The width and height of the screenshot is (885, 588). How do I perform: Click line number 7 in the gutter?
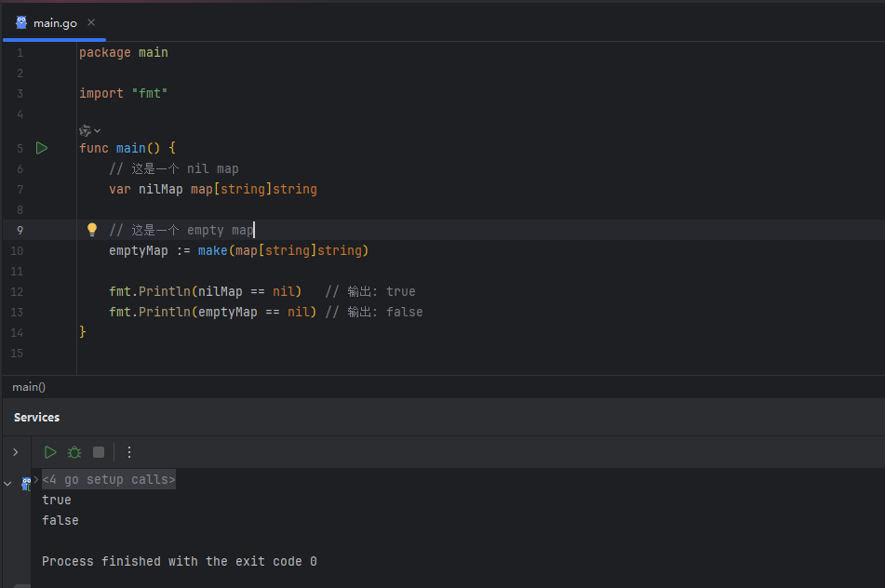pyautogui.click(x=20, y=189)
